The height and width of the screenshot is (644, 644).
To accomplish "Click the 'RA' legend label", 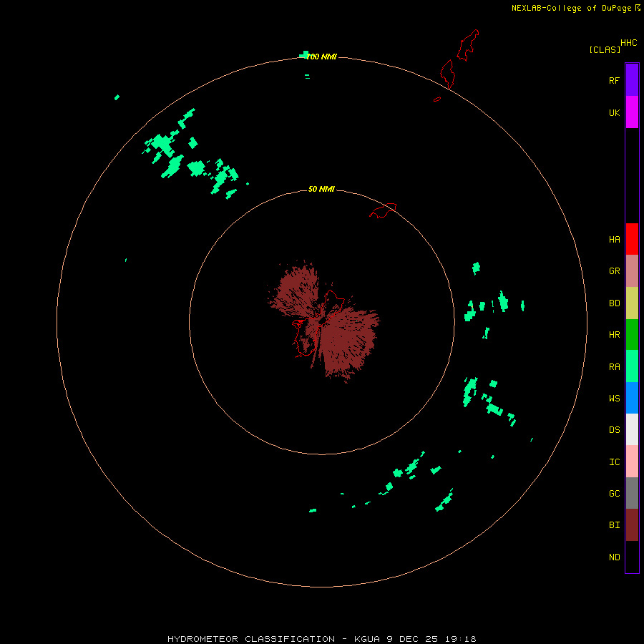I will [x=614, y=367].
